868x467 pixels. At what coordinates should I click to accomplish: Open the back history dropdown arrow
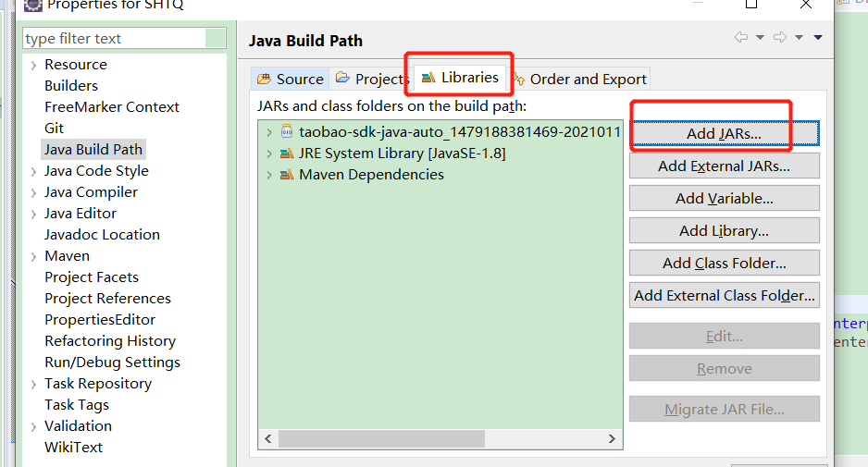760,38
